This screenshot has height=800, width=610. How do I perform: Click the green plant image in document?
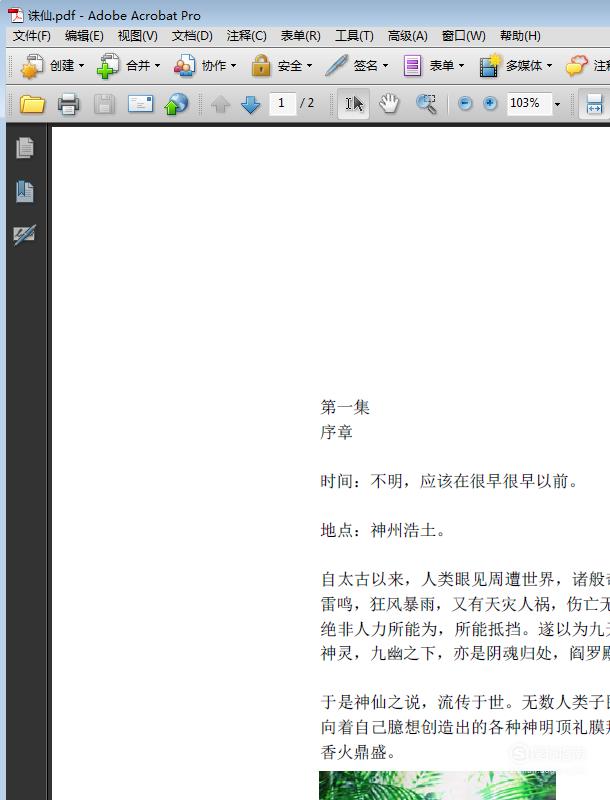(437, 785)
